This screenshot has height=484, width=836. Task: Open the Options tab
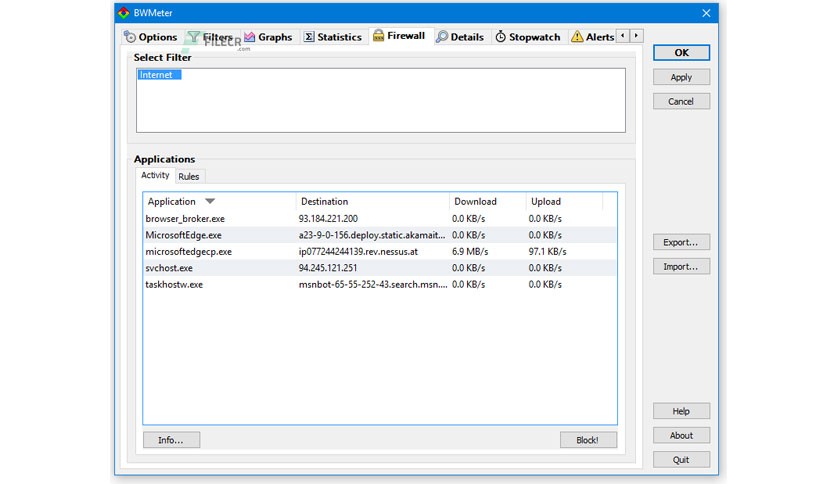(x=151, y=37)
